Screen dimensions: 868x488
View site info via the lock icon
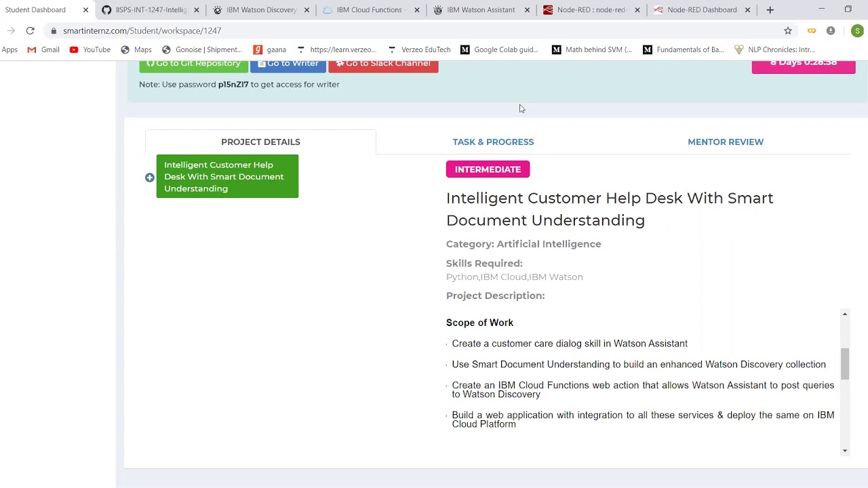54,30
